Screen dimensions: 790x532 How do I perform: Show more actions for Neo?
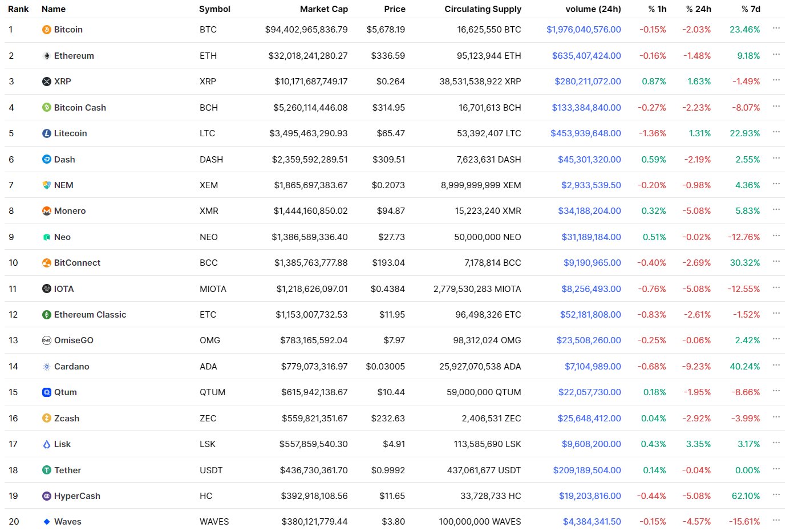[776, 235]
